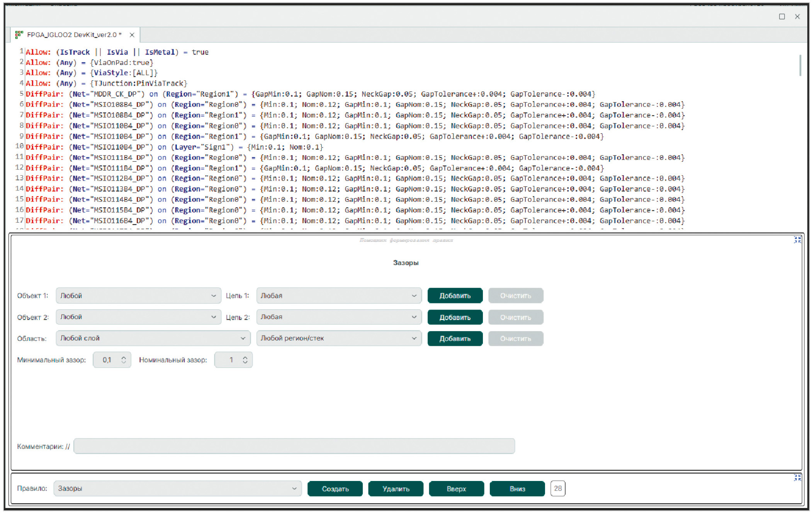
Task: Click line 14 MSIO113B4_DP rule
Action: [x=355, y=189]
